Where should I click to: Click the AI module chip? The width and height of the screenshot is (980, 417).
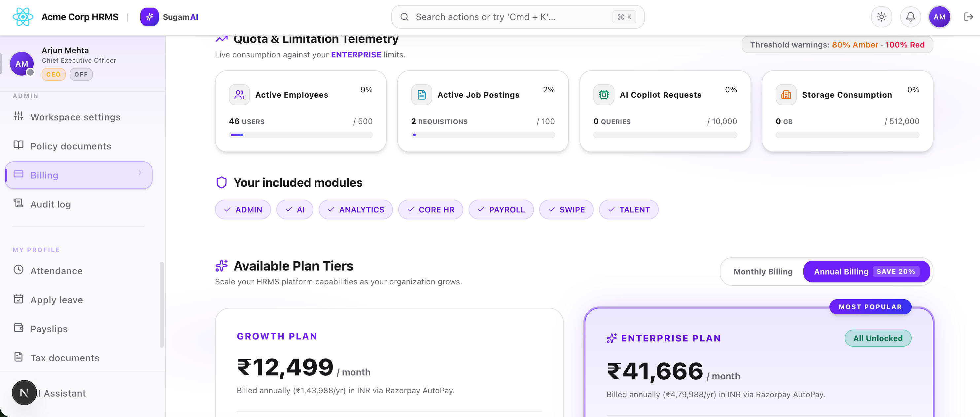coord(295,210)
